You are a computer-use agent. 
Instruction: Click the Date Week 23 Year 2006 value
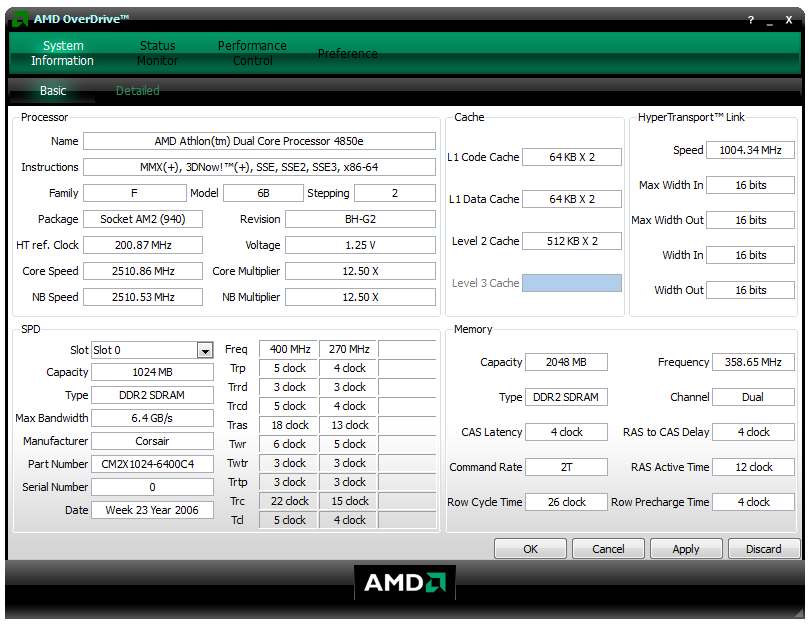coord(152,510)
